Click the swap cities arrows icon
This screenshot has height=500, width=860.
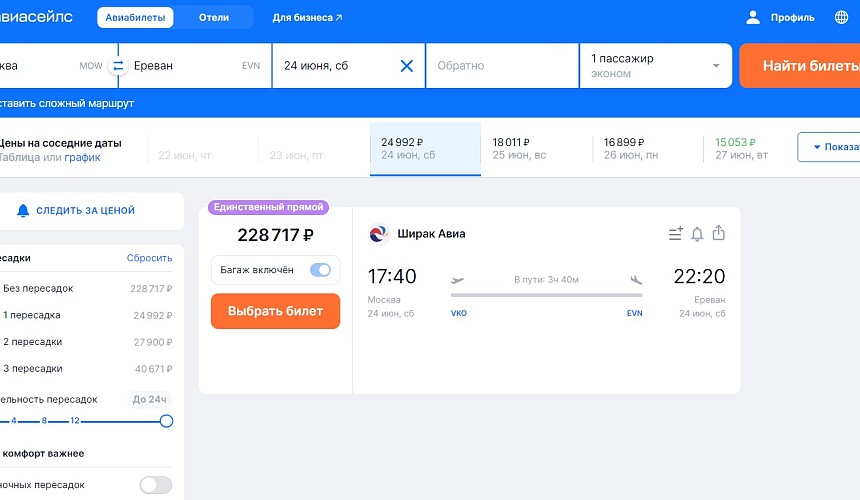pyautogui.click(x=118, y=66)
